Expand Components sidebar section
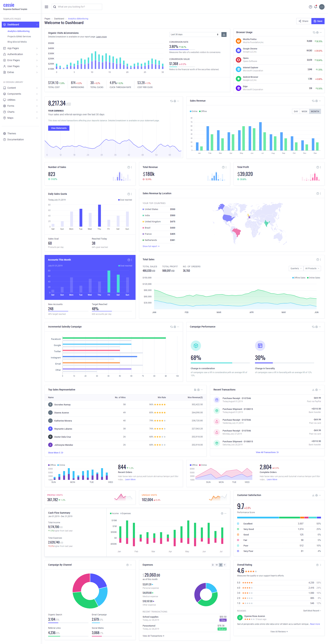 pyautogui.click(x=21, y=94)
